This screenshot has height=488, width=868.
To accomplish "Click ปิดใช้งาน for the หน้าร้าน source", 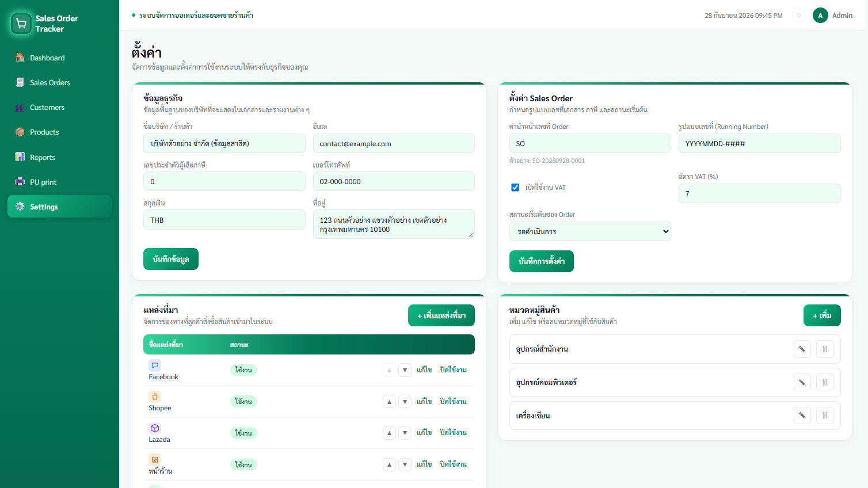I will 453,464.
